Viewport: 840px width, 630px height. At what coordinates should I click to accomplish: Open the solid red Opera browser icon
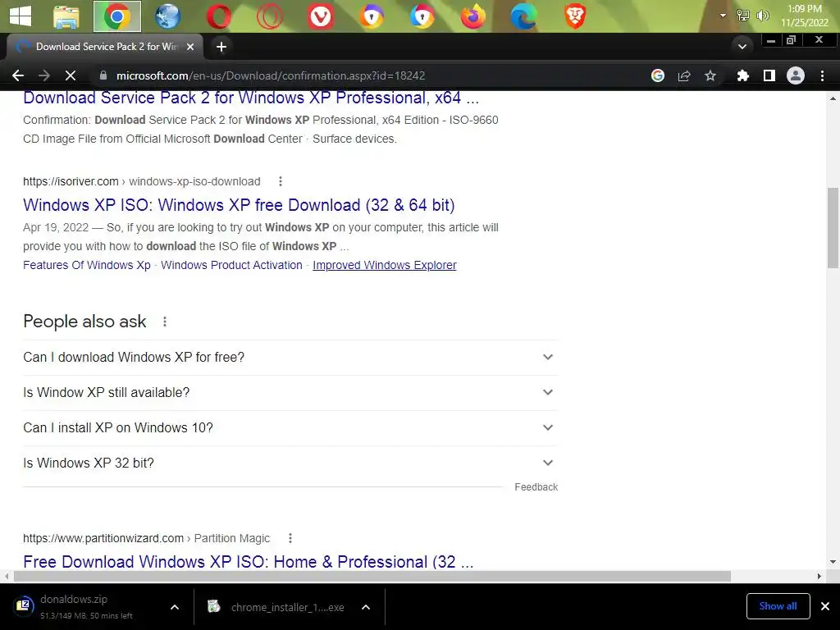click(x=218, y=16)
